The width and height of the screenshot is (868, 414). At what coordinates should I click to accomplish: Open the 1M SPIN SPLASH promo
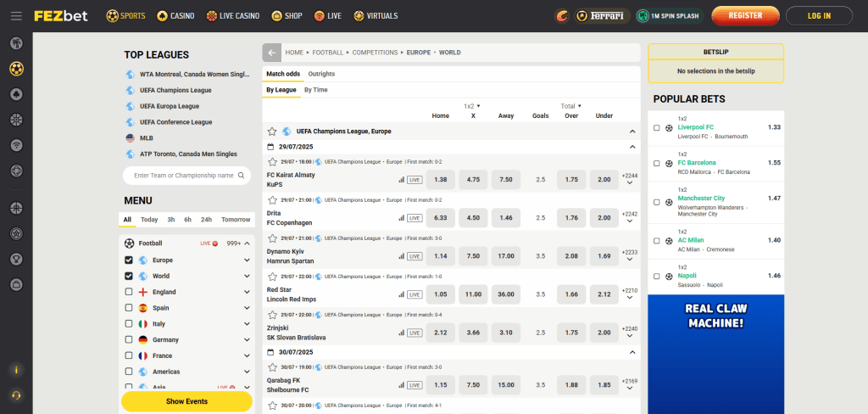click(670, 16)
